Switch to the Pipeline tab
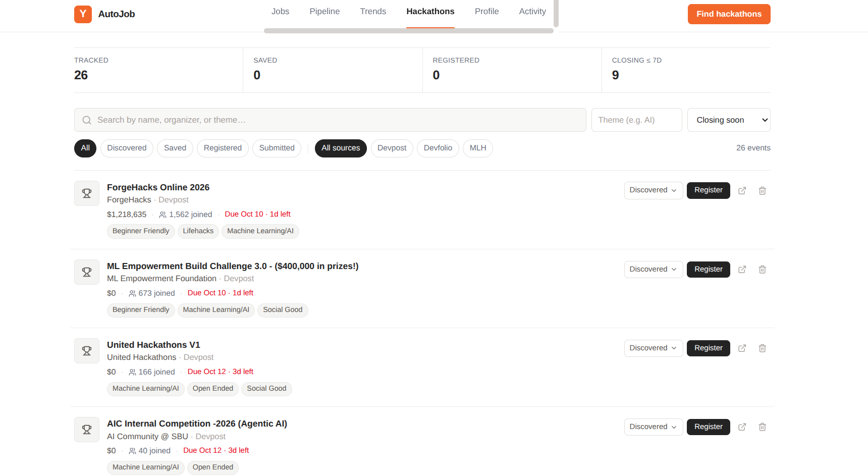The image size is (868, 476). pos(324,12)
